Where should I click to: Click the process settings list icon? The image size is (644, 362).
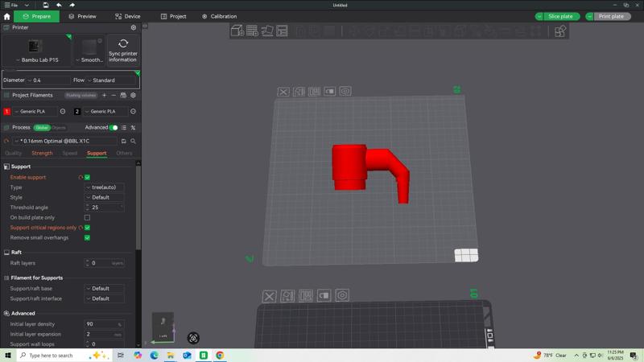coord(124,128)
